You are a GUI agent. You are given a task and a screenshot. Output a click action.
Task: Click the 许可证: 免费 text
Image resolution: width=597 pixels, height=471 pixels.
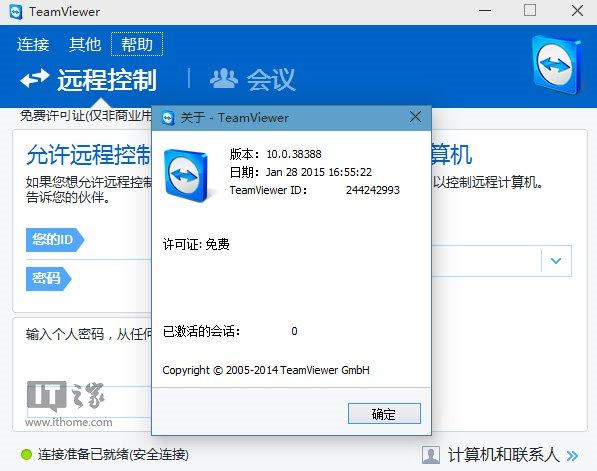coord(196,244)
